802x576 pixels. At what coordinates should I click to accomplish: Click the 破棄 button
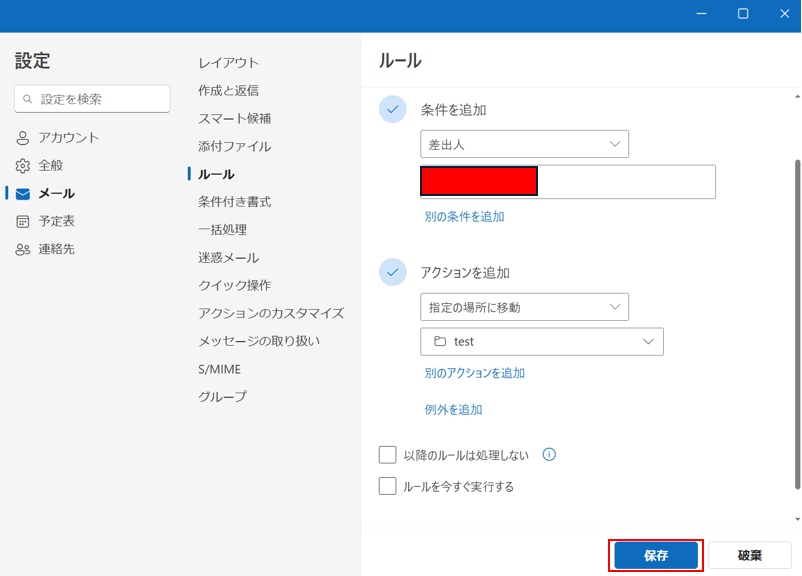point(749,555)
